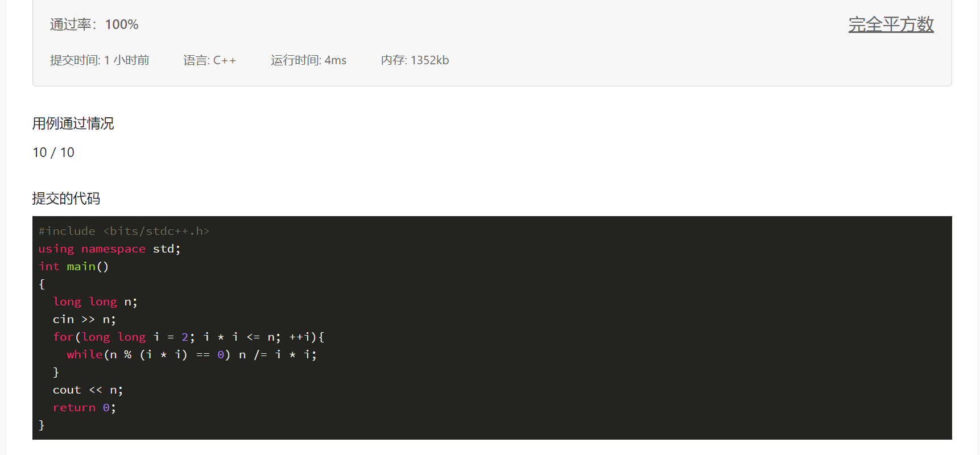This screenshot has width=980, height=455.
Task: Click the 提交的代码 heading
Action: coord(66,198)
